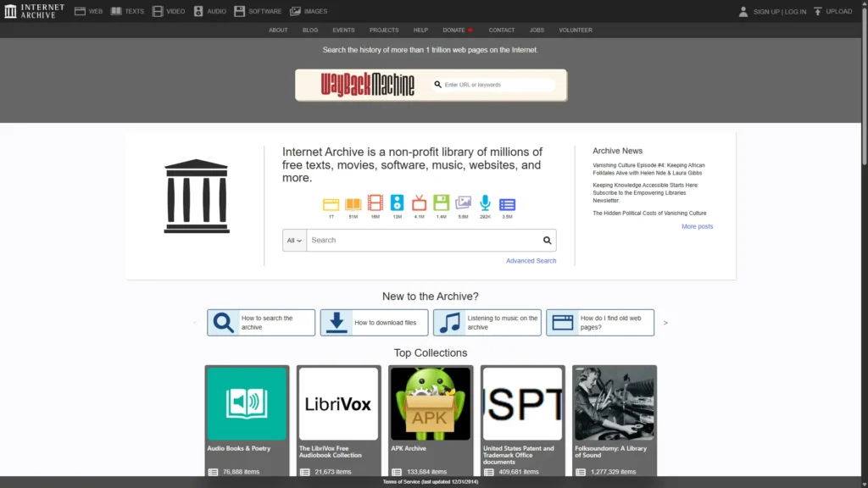
Task: Click the Advanced Search link
Action: [531, 261]
